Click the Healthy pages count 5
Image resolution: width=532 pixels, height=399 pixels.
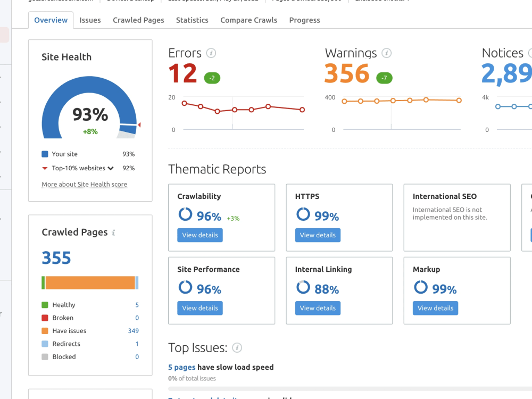137,305
